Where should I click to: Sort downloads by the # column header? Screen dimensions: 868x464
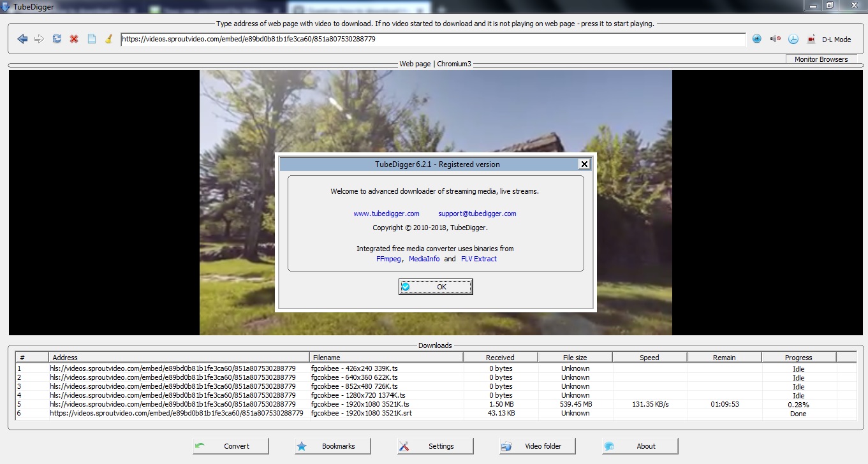(x=32, y=358)
